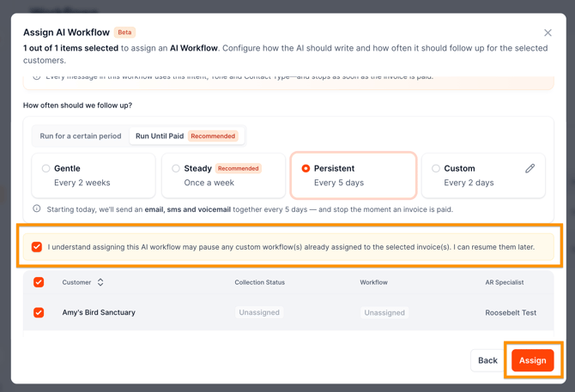Click the Customer column sort arrows

click(100, 282)
